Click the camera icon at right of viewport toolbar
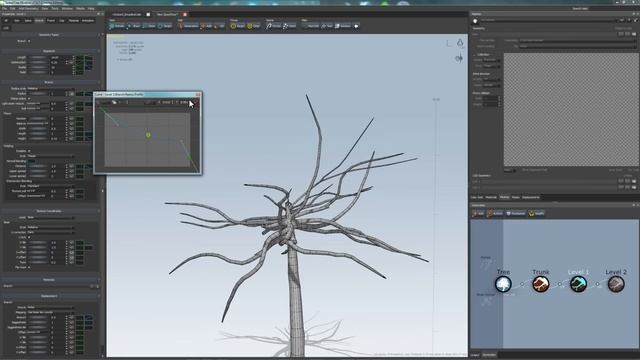The width and height of the screenshot is (640, 360). pos(356,26)
